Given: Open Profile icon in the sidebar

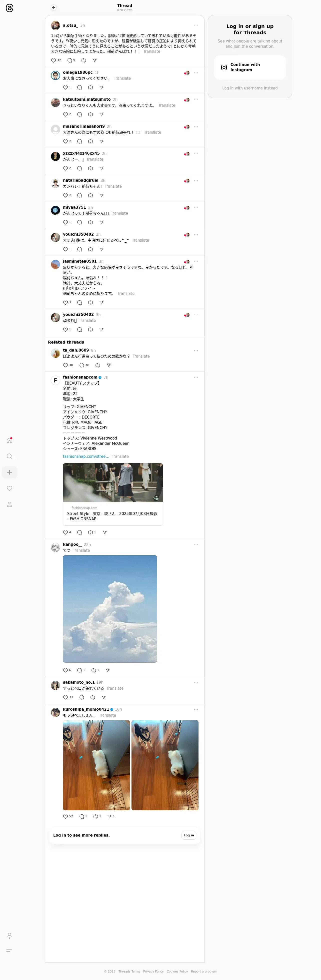Looking at the screenshot, I should 9,504.
